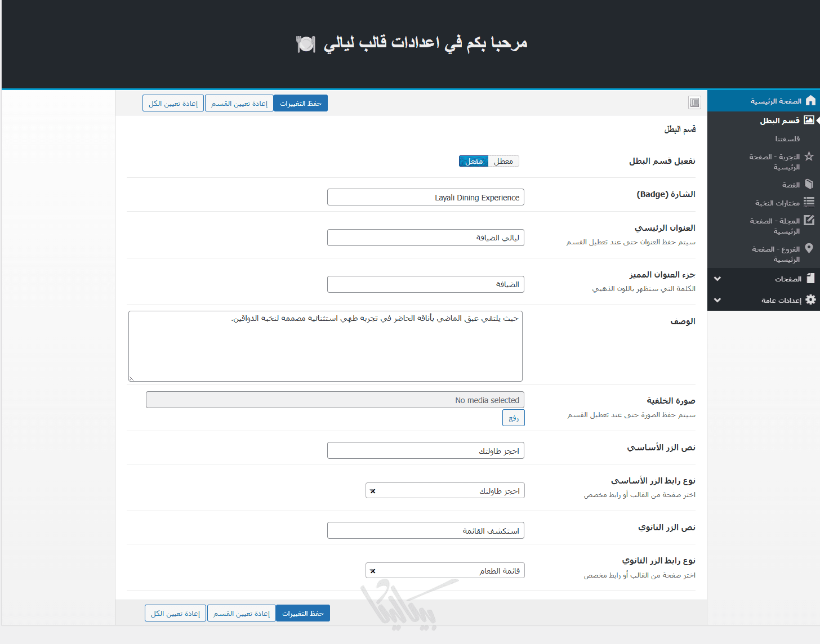Click رفع button to upload background image

[x=514, y=418]
